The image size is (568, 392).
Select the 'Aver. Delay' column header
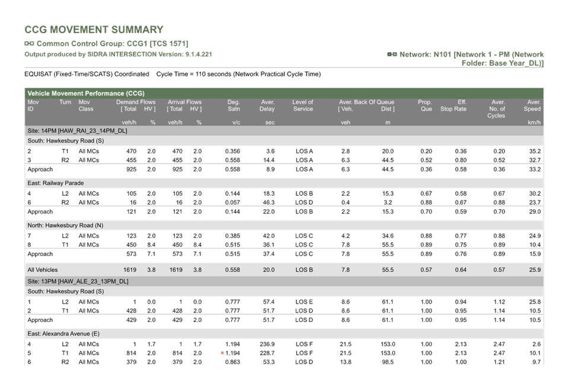267,106
